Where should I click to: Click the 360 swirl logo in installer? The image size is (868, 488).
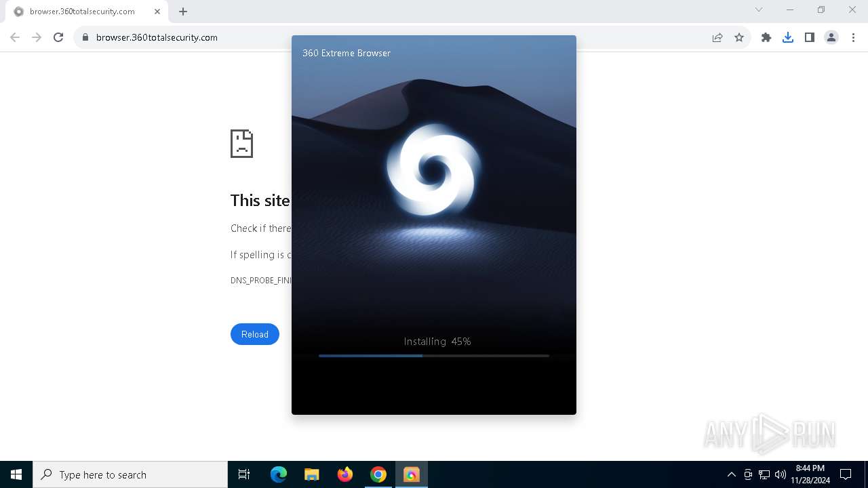[x=434, y=169]
